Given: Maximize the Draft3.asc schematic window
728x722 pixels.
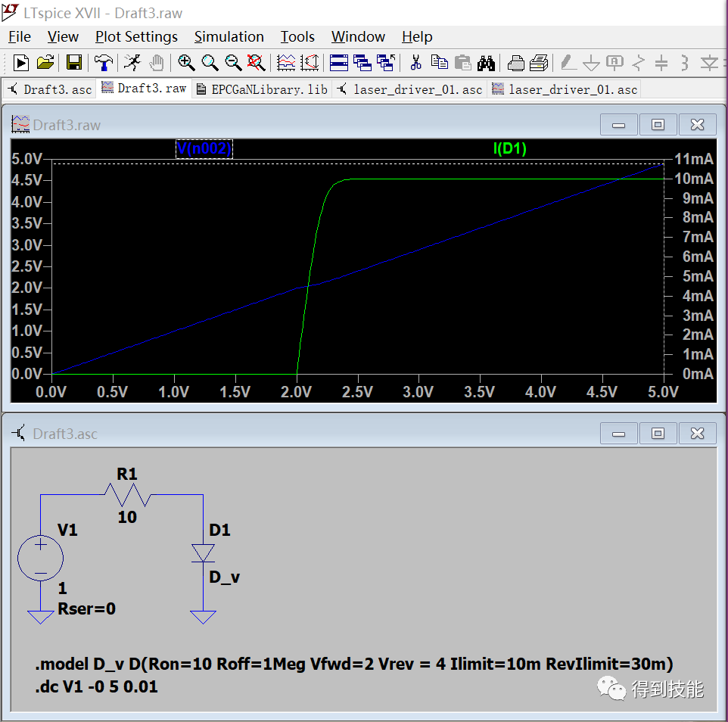Looking at the screenshot, I should point(658,433).
